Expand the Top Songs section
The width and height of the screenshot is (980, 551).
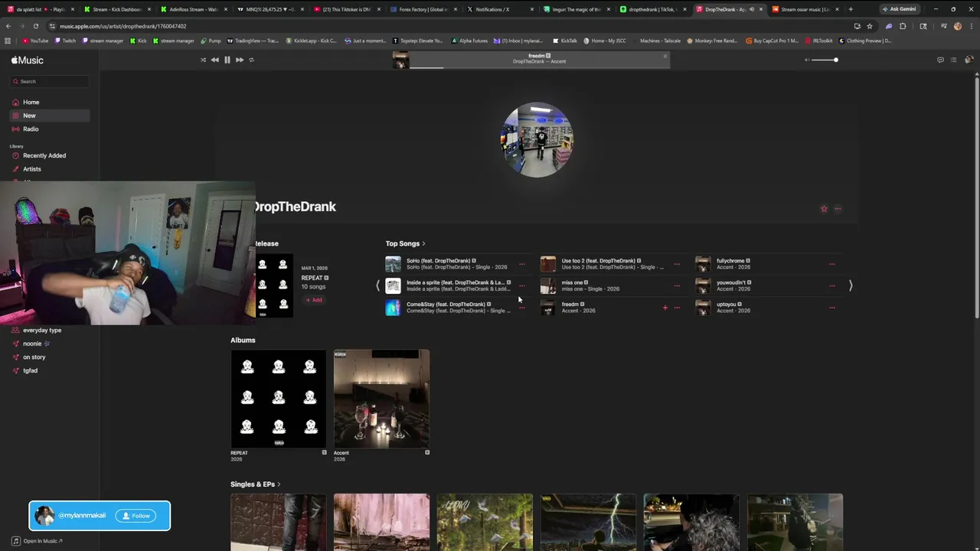click(x=405, y=243)
